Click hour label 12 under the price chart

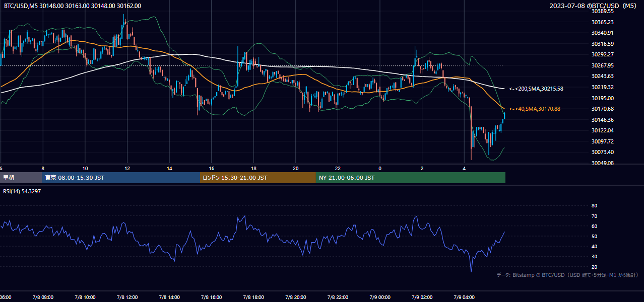[x=127, y=168]
